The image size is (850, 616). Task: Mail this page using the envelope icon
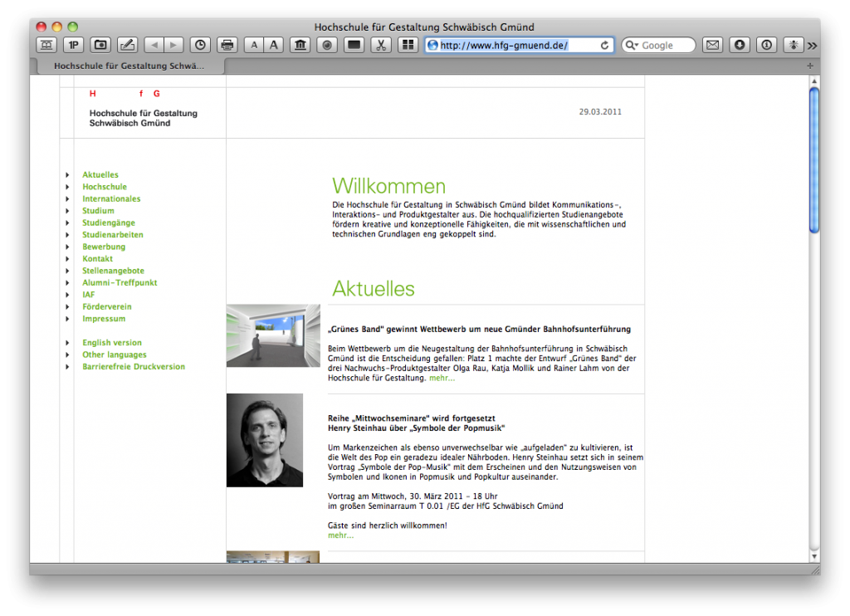point(713,45)
